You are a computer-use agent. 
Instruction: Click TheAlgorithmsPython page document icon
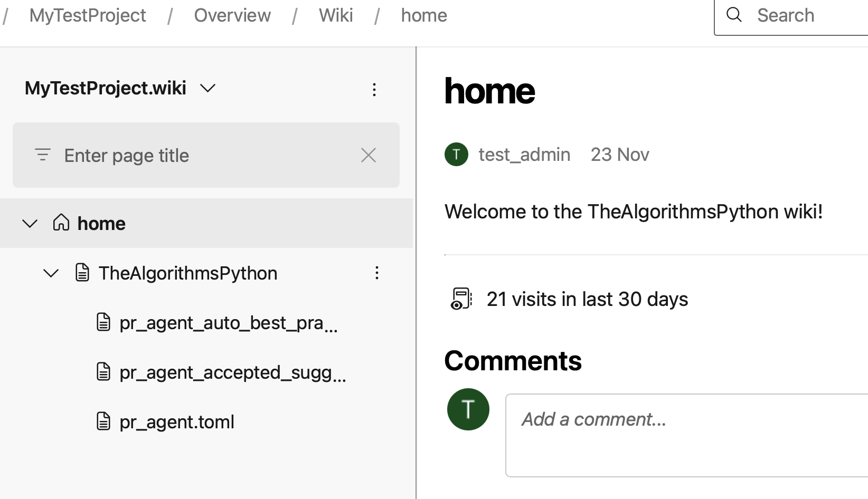pos(82,273)
